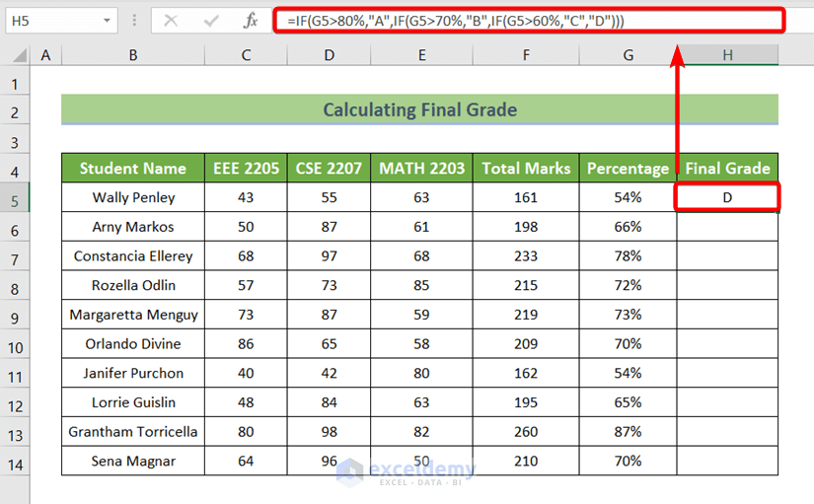Click Total Marks value 233

(x=526, y=255)
